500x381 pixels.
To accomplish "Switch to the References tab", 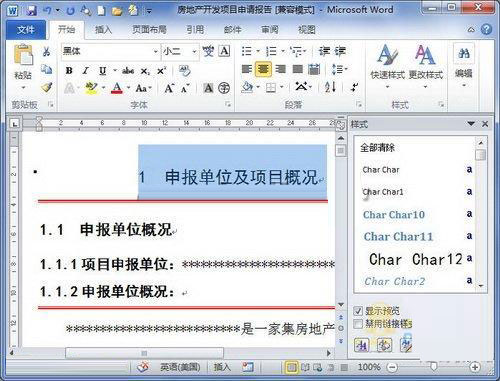I will point(195,30).
